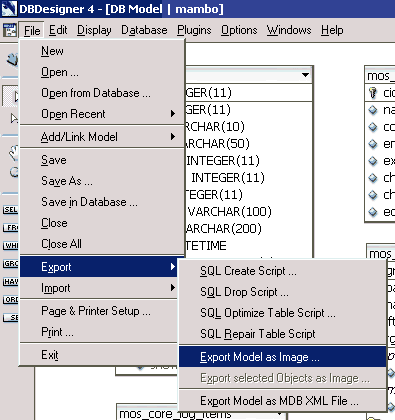Click the VARCHAR(100) column type text
The image size is (395, 420).
[x=230, y=211]
